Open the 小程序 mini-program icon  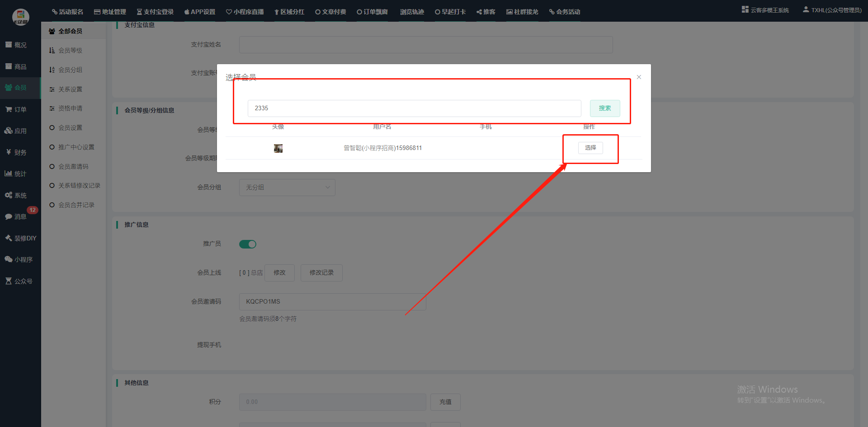tap(9, 259)
